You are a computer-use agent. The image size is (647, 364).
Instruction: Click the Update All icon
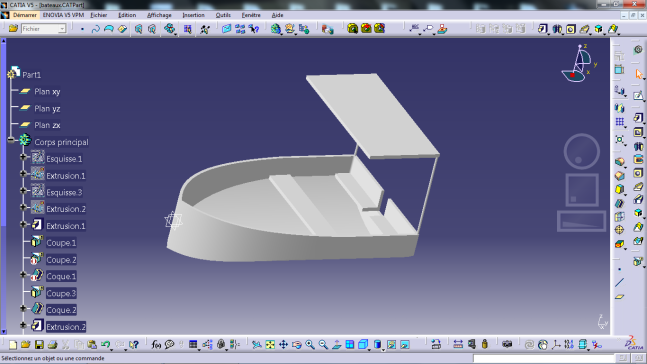point(529,345)
